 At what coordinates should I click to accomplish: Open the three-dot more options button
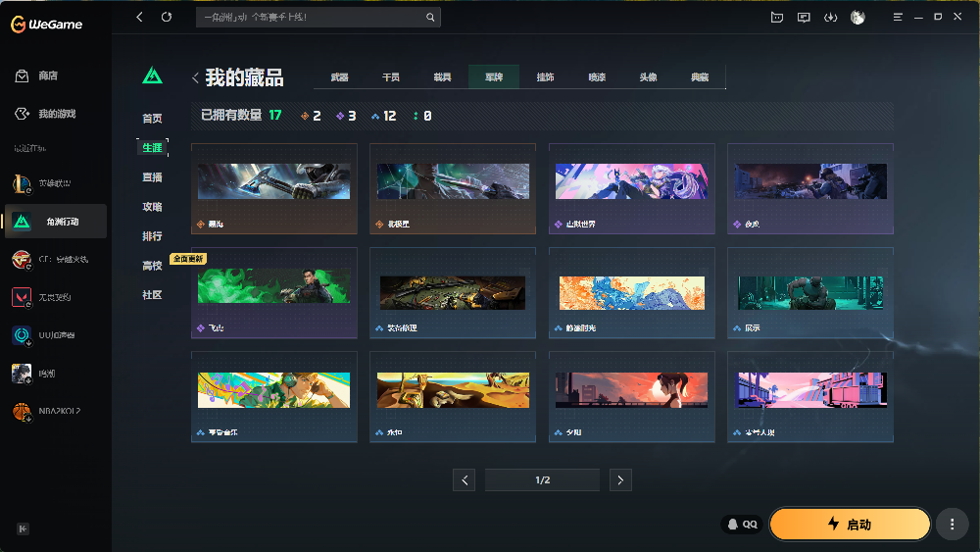point(952,524)
